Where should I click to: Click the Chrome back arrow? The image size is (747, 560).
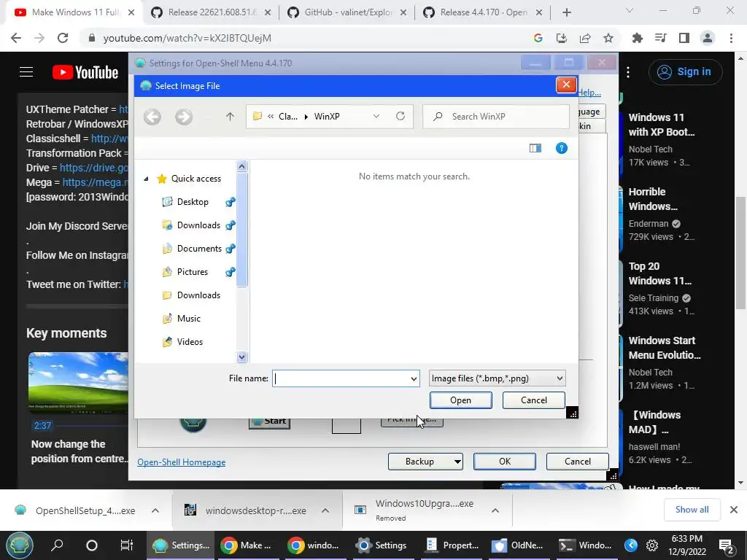[16, 38]
